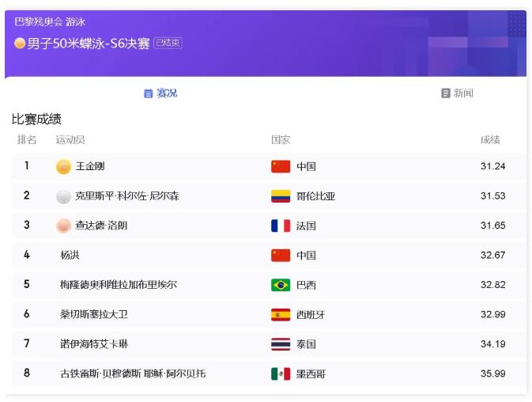The width and height of the screenshot is (532, 402).
Task: Click the 男子50米蝶泳-S6决赛 event title
Action: 89,44
